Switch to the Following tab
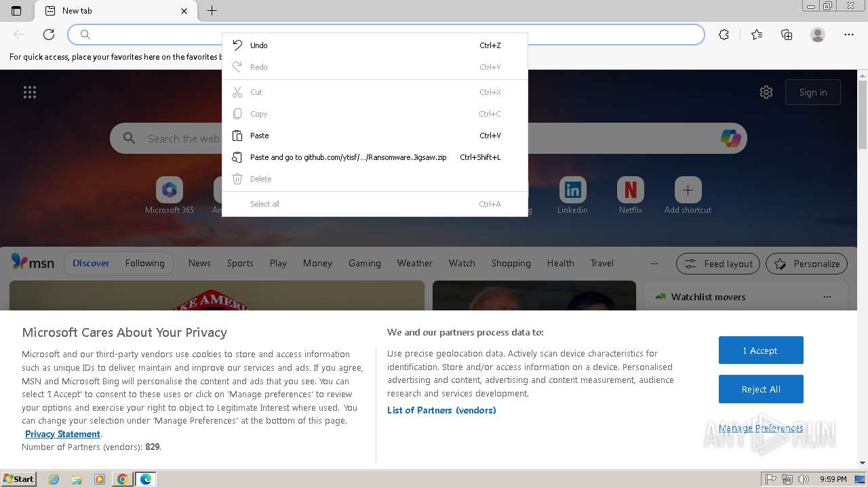 tap(144, 263)
